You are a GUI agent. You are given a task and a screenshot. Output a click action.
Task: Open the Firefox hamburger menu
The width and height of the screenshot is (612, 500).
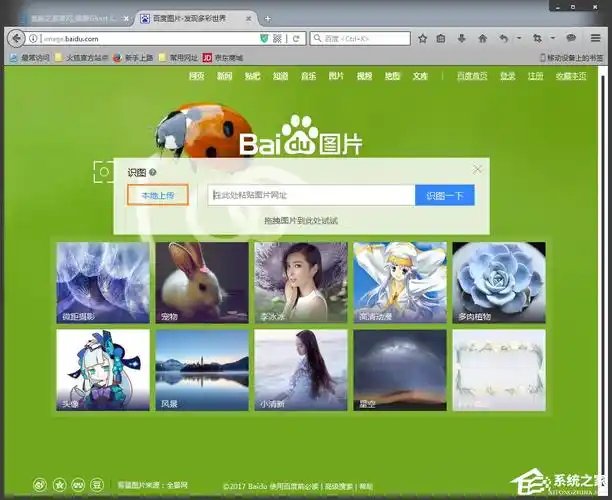coord(595,38)
